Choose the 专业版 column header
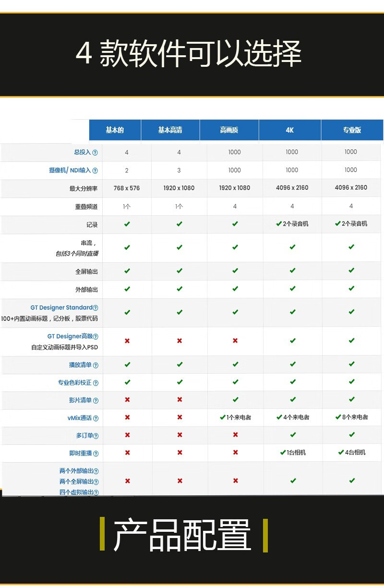 pyautogui.click(x=352, y=130)
